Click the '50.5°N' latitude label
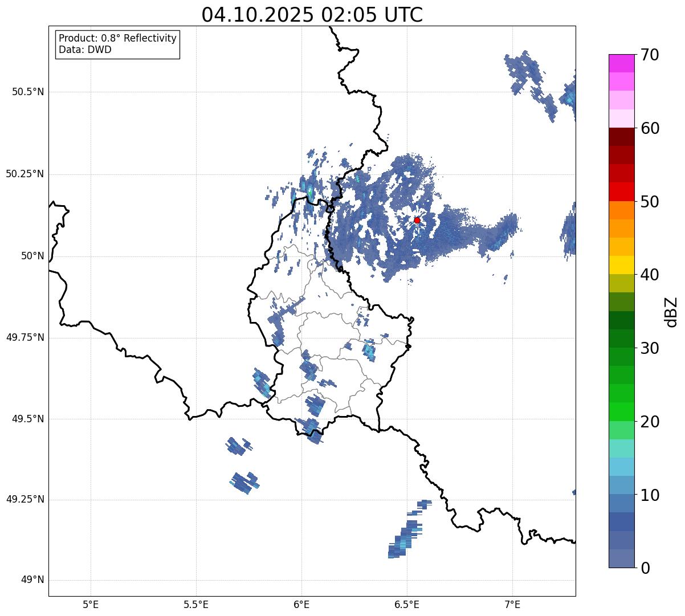The height and width of the screenshot is (616, 685). pos(28,92)
